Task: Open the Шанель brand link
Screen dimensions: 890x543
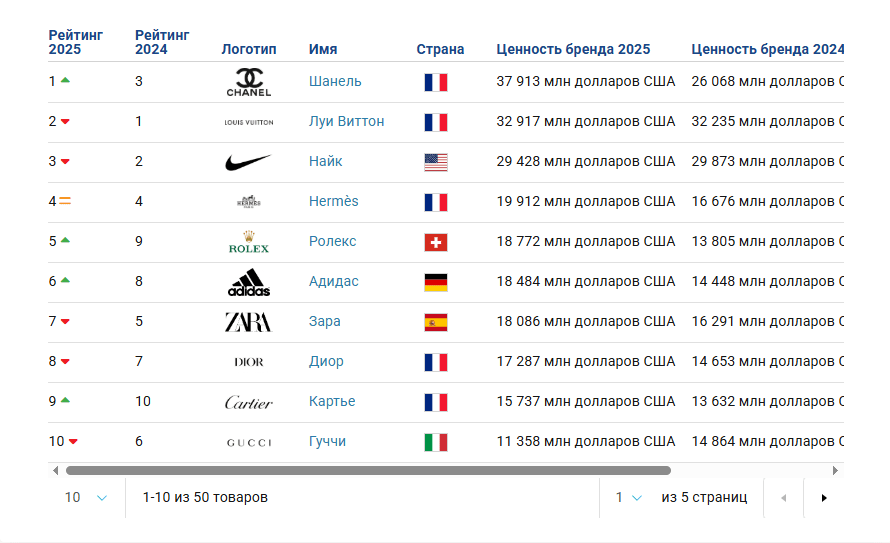Action: coord(335,81)
